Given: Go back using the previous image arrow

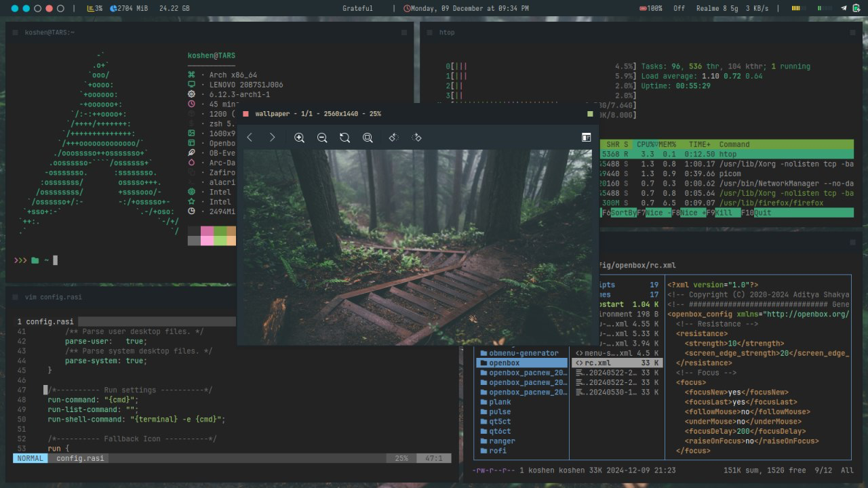Looking at the screenshot, I should point(250,138).
